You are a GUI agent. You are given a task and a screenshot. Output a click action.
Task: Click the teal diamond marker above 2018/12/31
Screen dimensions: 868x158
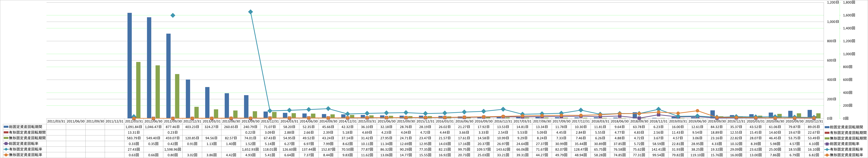pyautogui.click(x=658, y=110)
